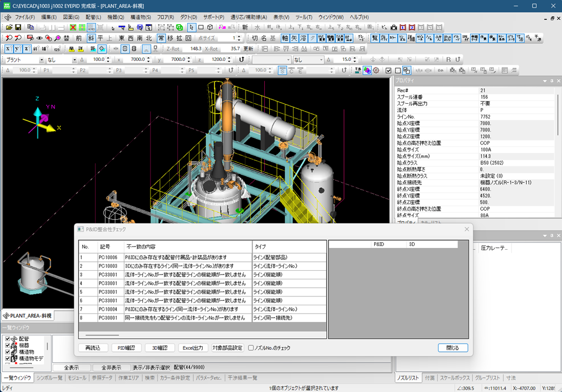The width and height of the screenshot is (562, 392).
Task: Open the 配管(L) menu
Action: (93, 17)
